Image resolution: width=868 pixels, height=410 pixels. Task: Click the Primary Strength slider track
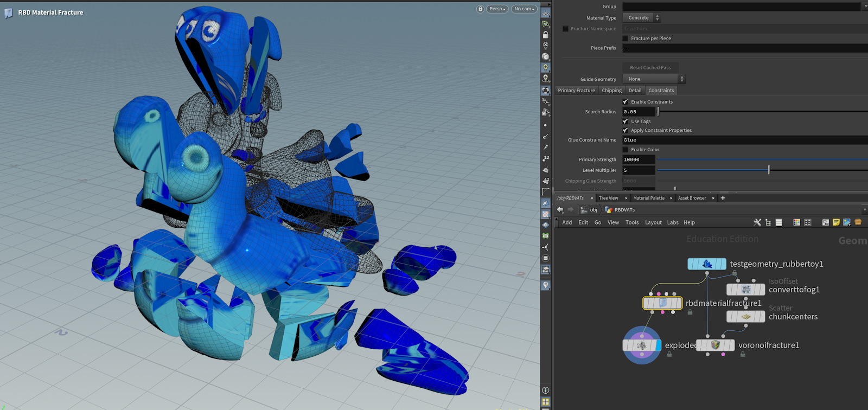click(x=763, y=159)
